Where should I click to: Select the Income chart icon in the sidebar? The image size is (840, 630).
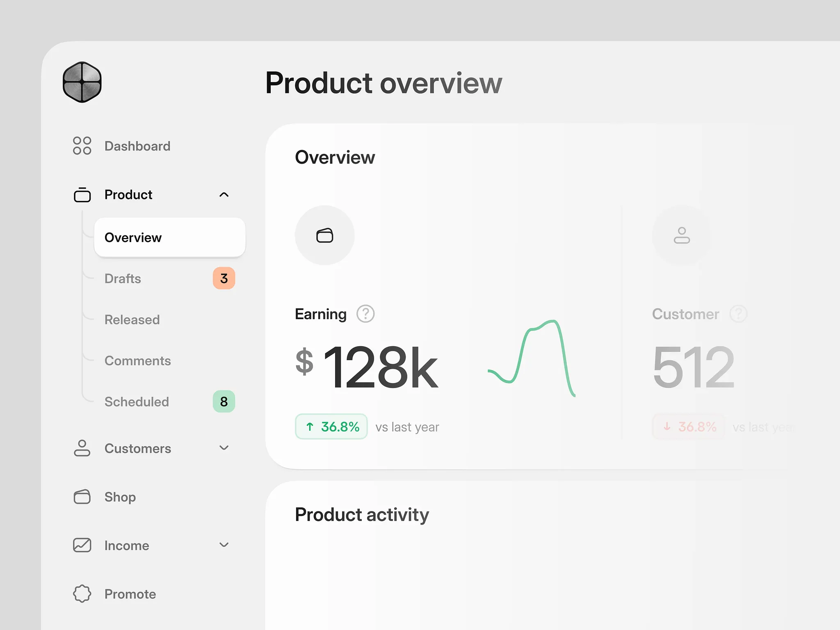[x=82, y=545]
